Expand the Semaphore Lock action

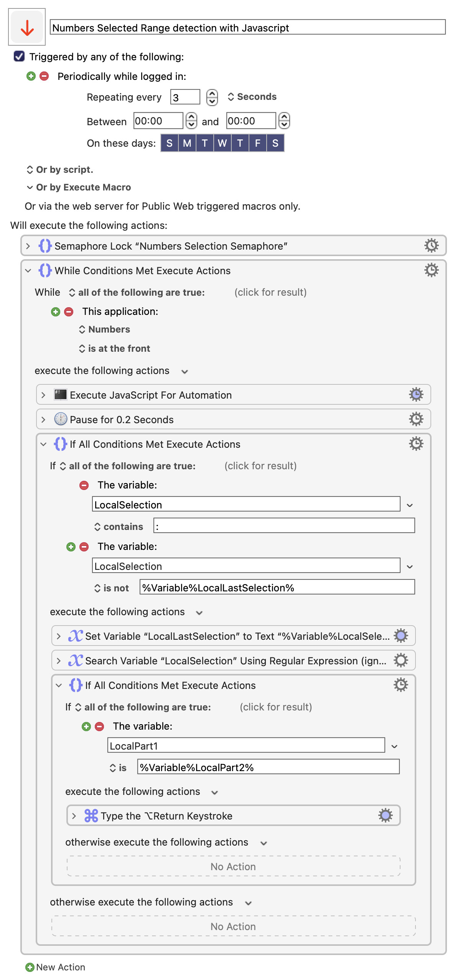pyautogui.click(x=28, y=246)
